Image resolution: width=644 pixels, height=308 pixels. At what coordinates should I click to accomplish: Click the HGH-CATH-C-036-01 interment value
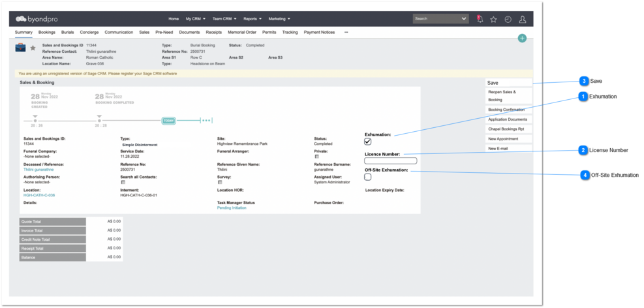coord(138,195)
